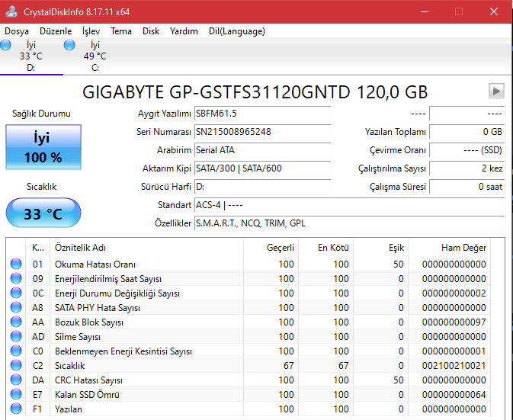Click the 33 °C temperature button

(43, 213)
